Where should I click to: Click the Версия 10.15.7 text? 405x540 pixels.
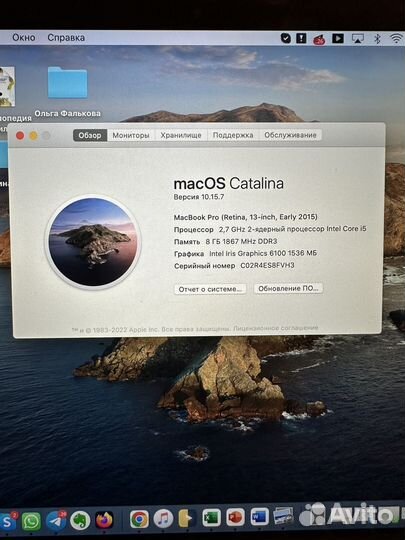coord(199,197)
